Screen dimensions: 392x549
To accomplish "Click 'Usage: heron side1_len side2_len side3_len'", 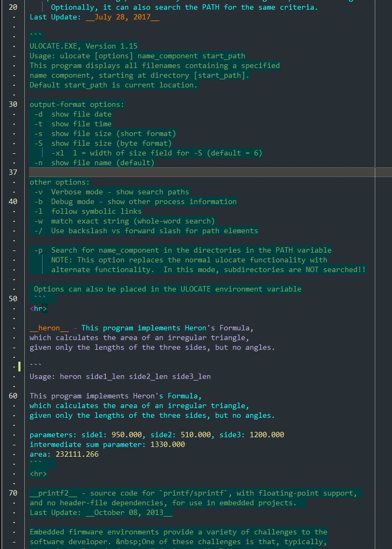I will 120,377.
